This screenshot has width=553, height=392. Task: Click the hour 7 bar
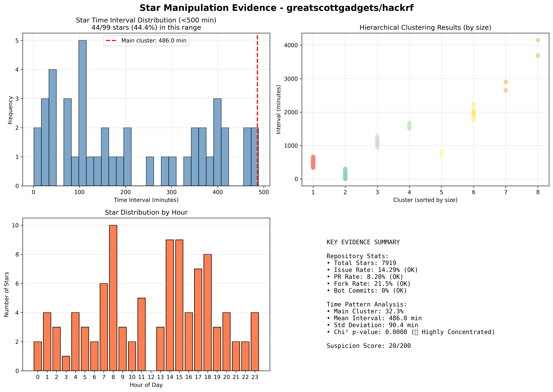104,327
